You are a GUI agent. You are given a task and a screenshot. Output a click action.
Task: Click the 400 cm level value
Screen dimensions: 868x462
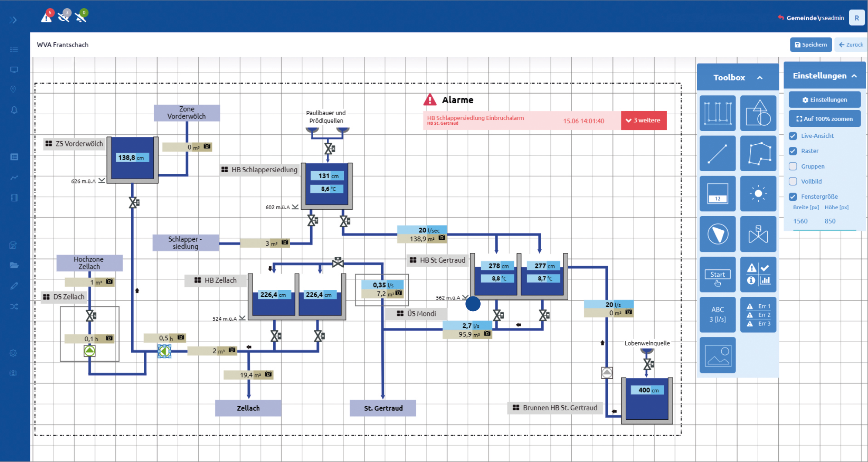pos(648,390)
